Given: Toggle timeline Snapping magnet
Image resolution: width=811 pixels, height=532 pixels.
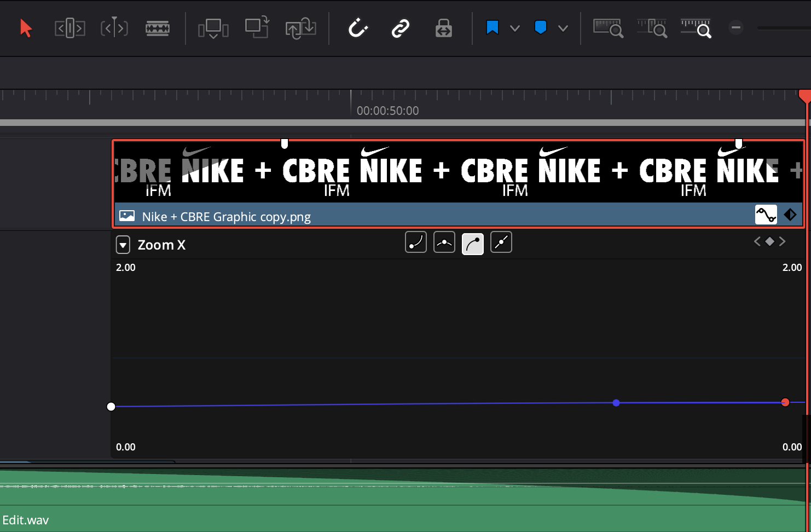Looking at the screenshot, I should 358,28.
